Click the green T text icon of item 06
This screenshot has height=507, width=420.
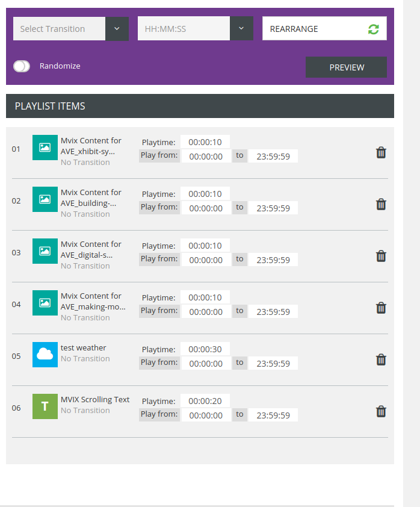pos(45,406)
